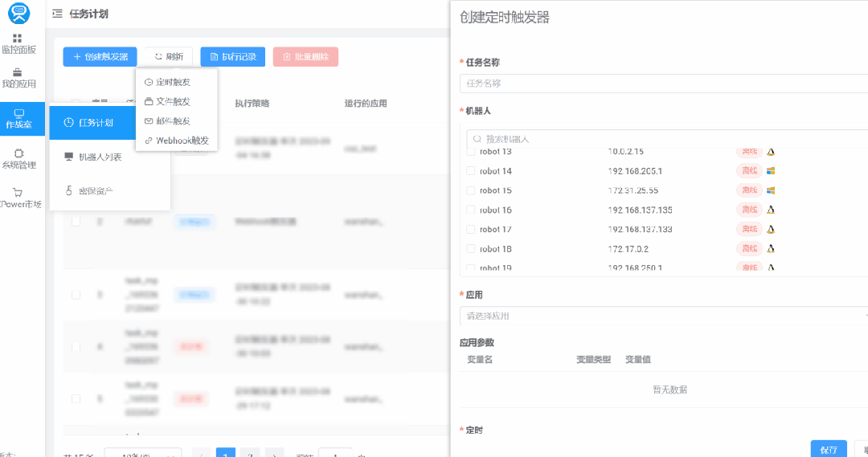This screenshot has width=868, height=457.
Task: Check the robot 15 checkbox
Action: (x=470, y=190)
